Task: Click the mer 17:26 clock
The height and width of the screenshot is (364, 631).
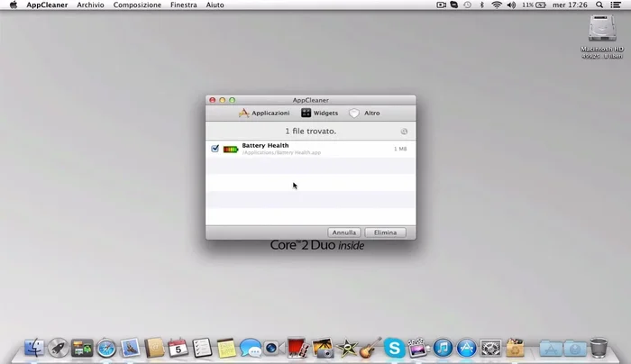Action: click(x=570, y=5)
